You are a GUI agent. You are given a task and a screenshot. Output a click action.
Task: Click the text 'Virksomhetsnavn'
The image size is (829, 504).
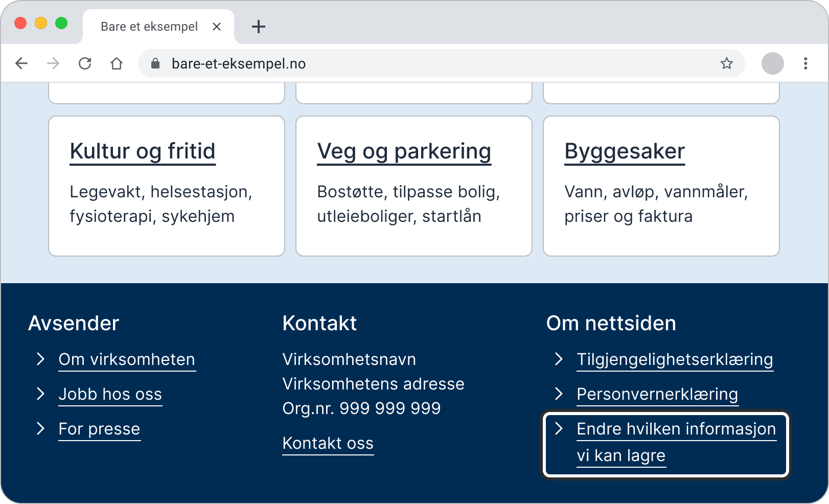coord(349,359)
